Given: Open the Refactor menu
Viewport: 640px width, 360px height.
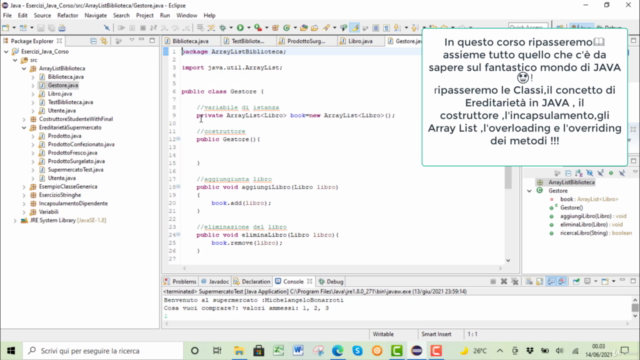Looking at the screenshot, I should (x=67, y=15).
